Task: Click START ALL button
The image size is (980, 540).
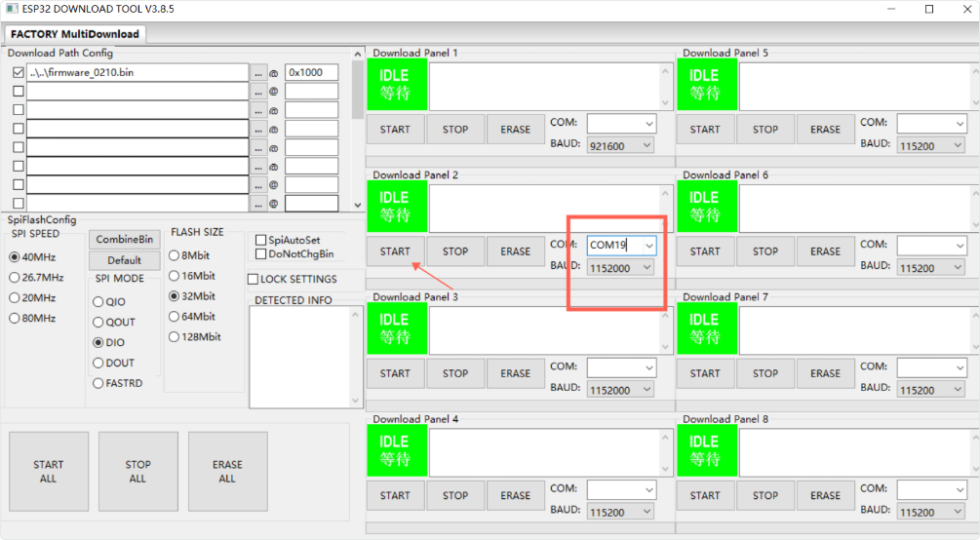Action: tap(49, 471)
